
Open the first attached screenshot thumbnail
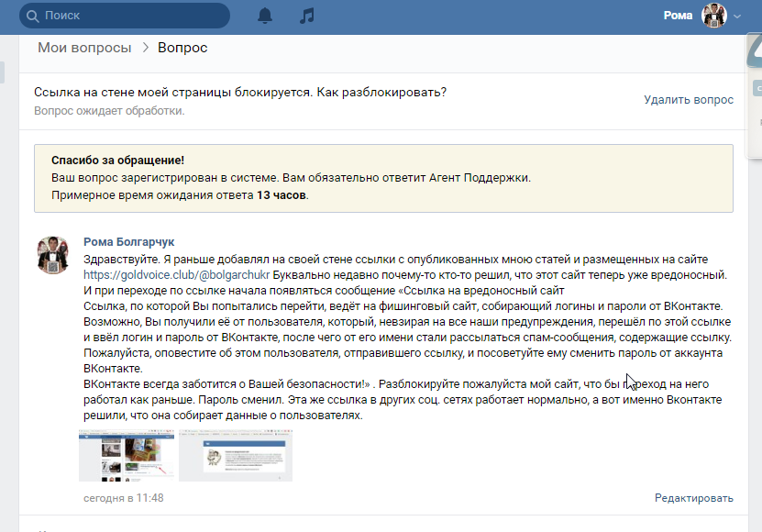(x=127, y=456)
